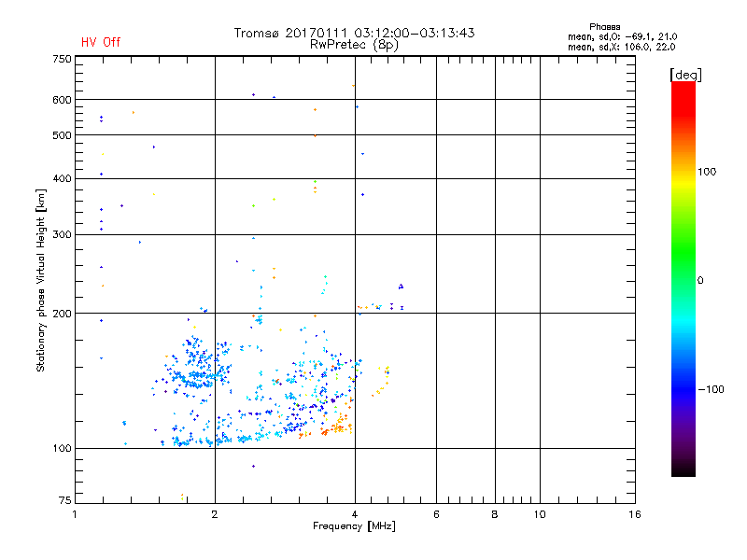Click the frequency axis label "10" under the plot

click(540, 514)
